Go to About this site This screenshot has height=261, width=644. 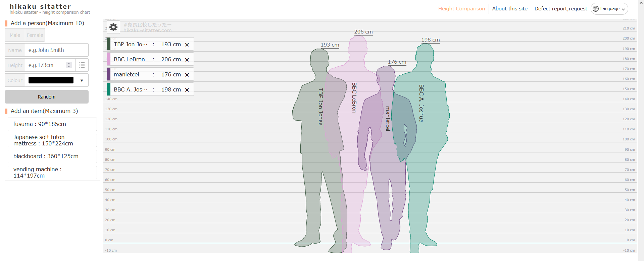point(509,9)
